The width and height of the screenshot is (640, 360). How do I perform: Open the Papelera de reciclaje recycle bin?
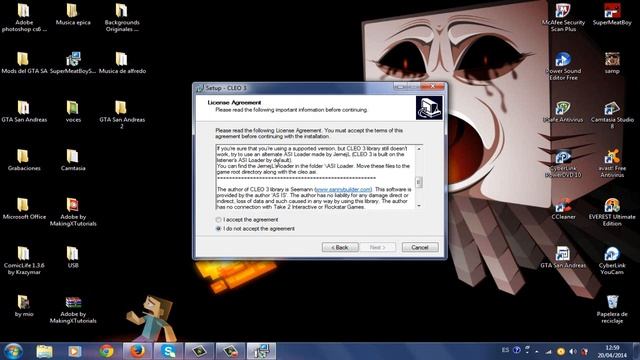[x=612, y=309]
